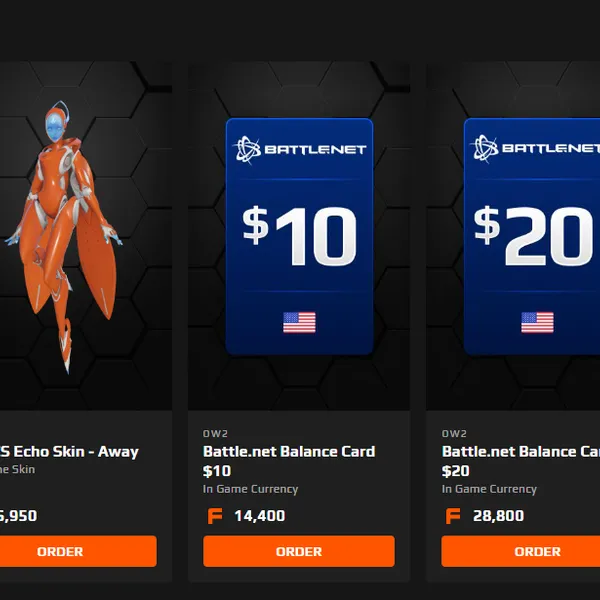Click the OW2 tag above $20 card title
The image size is (600, 600).
click(454, 434)
